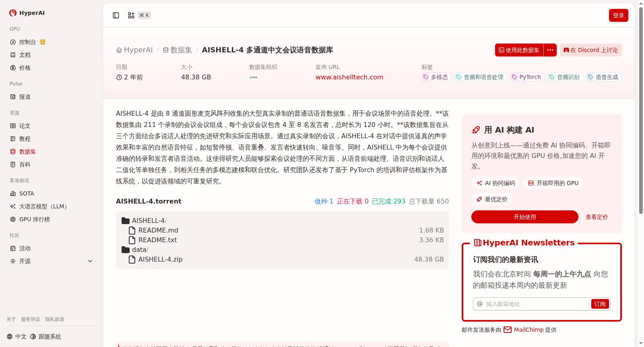Open the 价格 sidebar item
The image size is (644, 347).
52,68
